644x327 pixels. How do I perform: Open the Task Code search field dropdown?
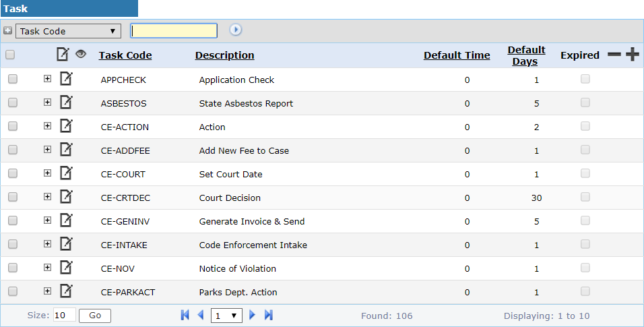coord(68,31)
